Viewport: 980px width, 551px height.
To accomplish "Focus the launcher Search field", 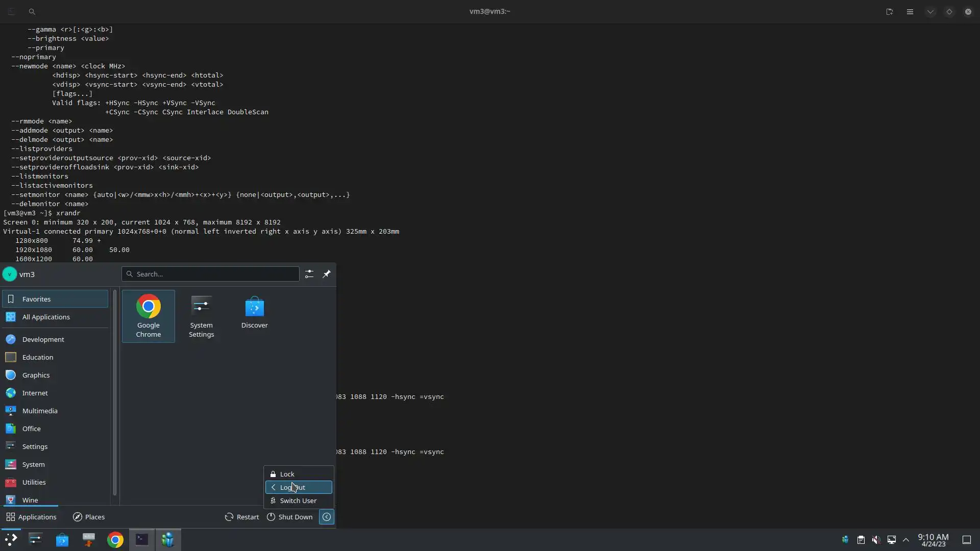I will (x=210, y=274).
